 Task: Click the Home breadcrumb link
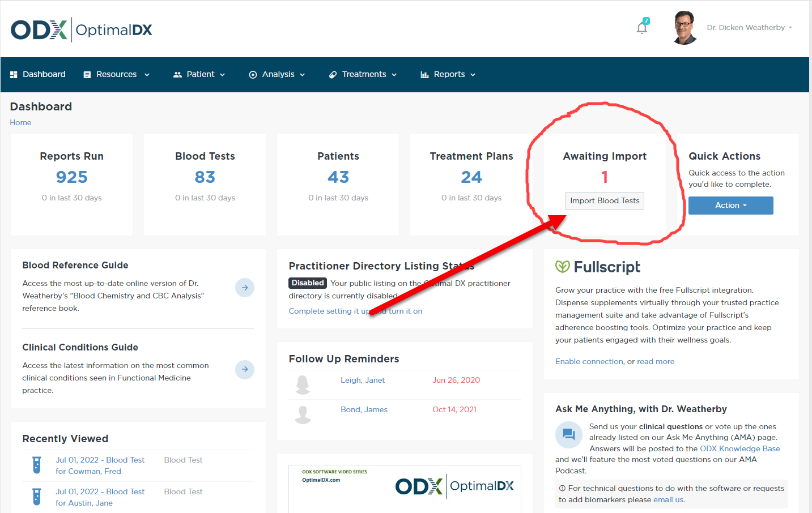tap(20, 122)
